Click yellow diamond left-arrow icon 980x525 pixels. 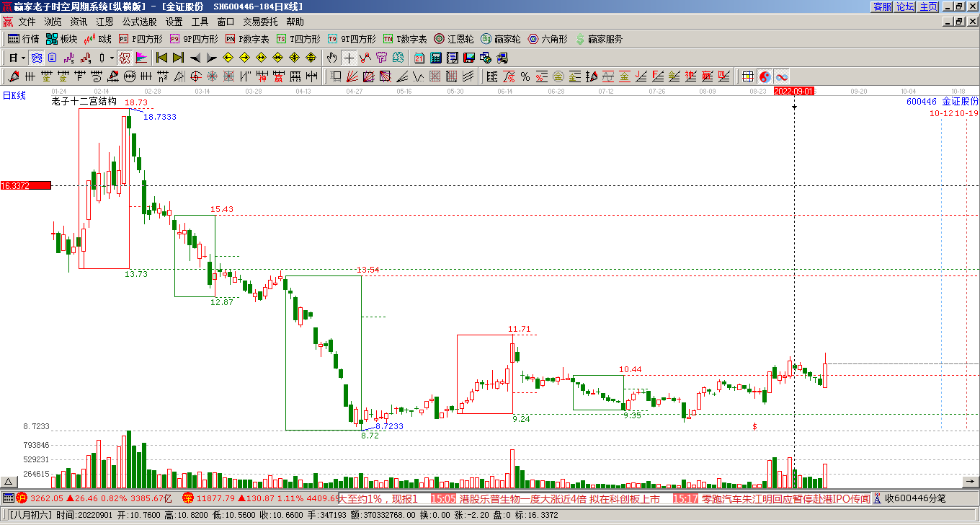228,58
